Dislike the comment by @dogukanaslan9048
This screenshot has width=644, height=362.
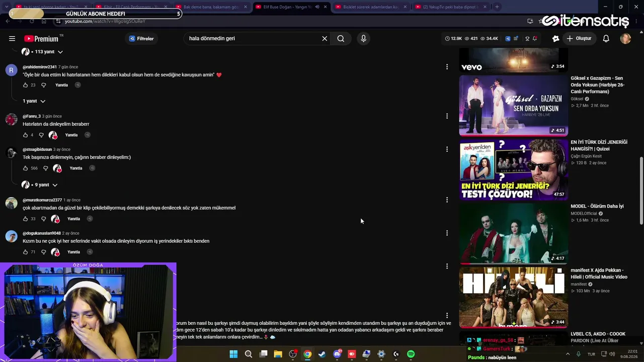point(43,252)
